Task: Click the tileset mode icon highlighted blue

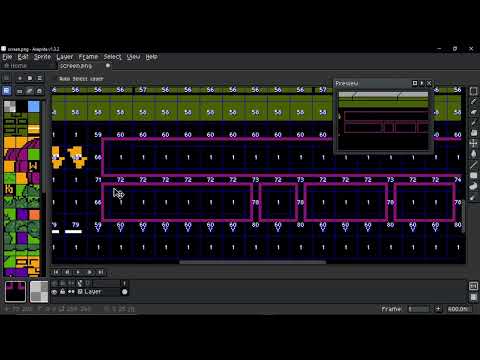Action: pyautogui.click(x=7, y=91)
